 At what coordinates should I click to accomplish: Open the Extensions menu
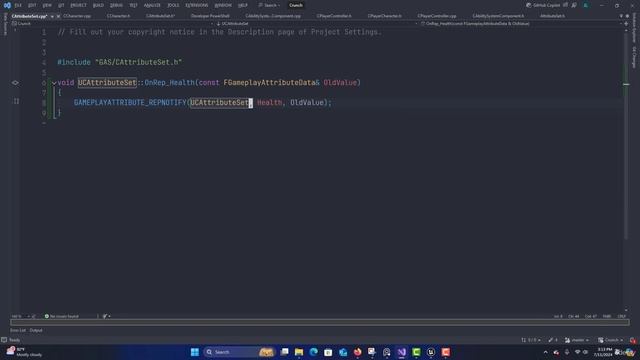tap(196, 5)
